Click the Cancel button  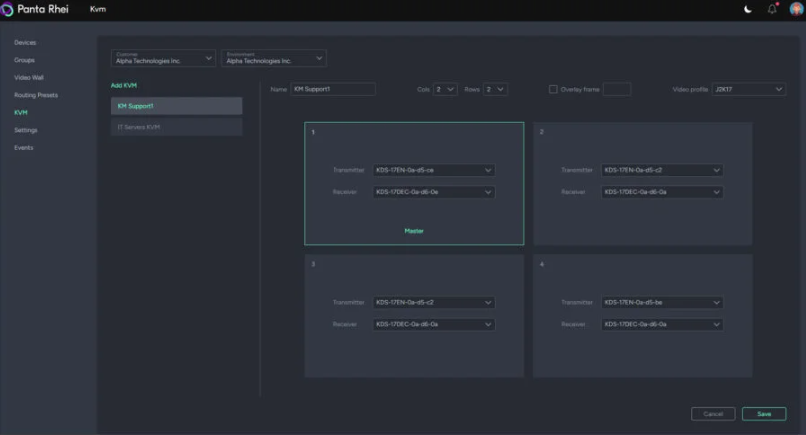tap(713, 414)
